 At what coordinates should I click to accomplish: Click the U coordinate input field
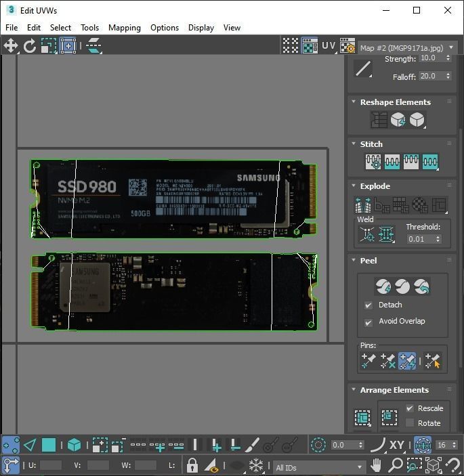coord(51,464)
